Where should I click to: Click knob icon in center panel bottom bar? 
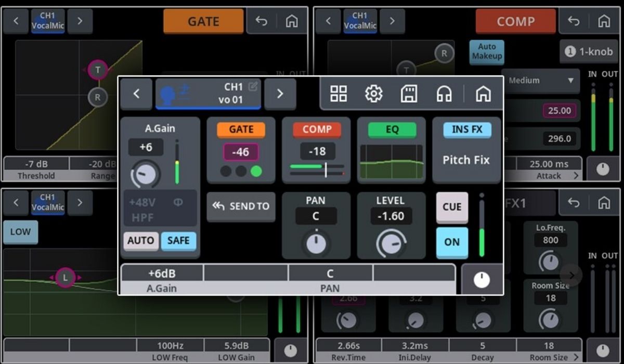(x=482, y=280)
